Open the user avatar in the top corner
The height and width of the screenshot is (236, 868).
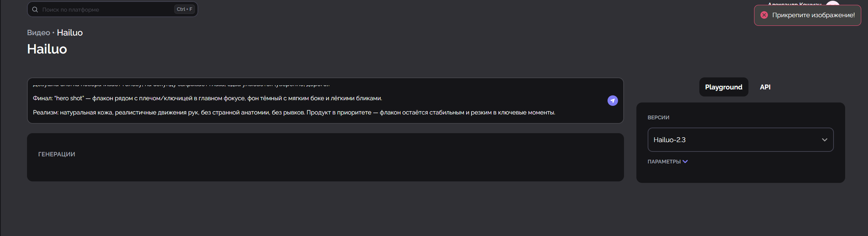point(832,3)
